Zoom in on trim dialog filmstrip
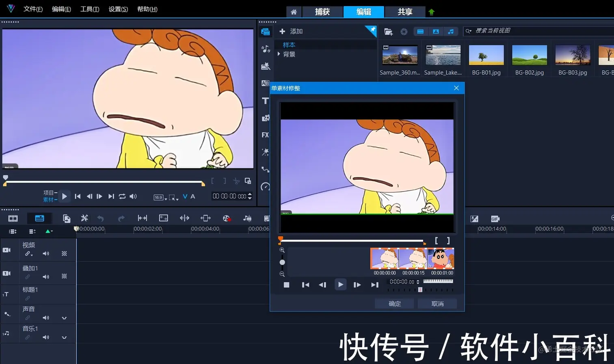This screenshot has height=364, width=614. tap(282, 250)
